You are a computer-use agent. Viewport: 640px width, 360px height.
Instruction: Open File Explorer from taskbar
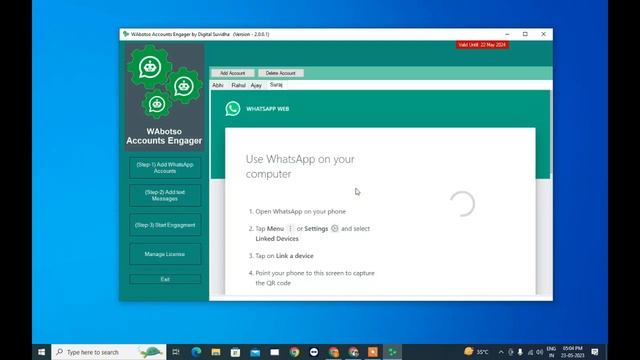click(216, 352)
